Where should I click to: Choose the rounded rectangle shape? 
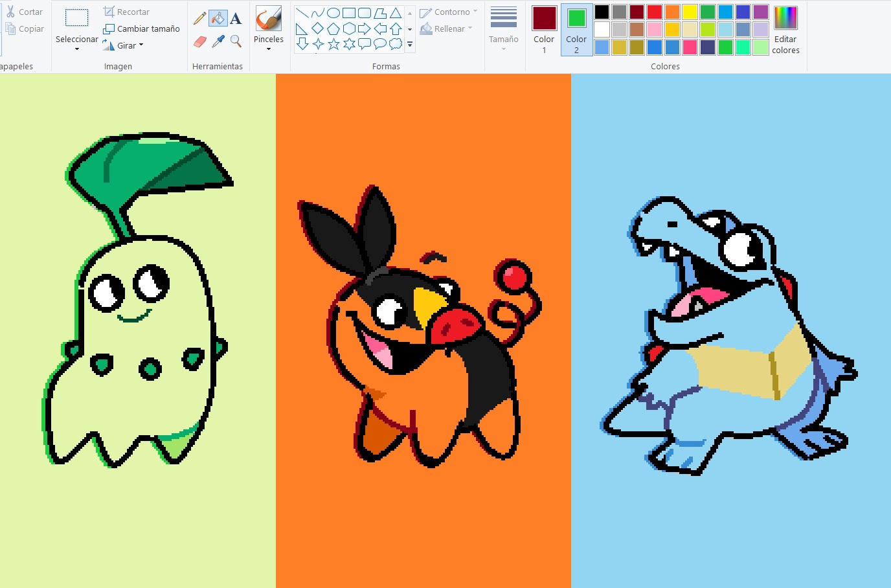(x=365, y=13)
